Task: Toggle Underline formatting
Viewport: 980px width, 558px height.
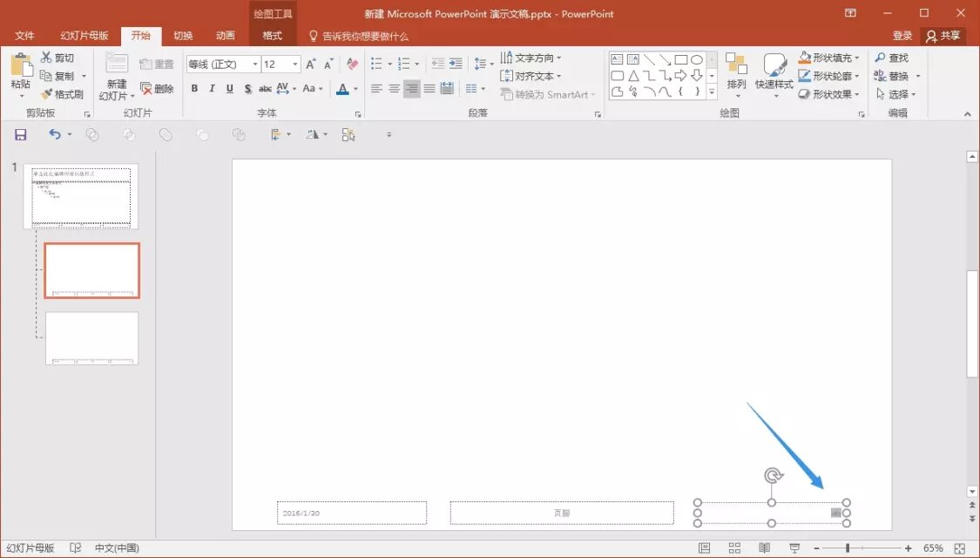Action: pos(229,88)
